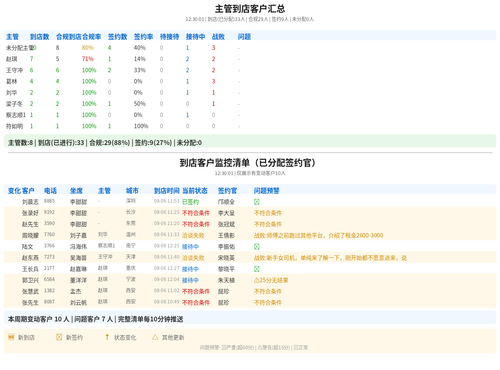The width and height of the screenshot is (500, 370).
Task: Click the city 天津
Action: pos(131,256)
